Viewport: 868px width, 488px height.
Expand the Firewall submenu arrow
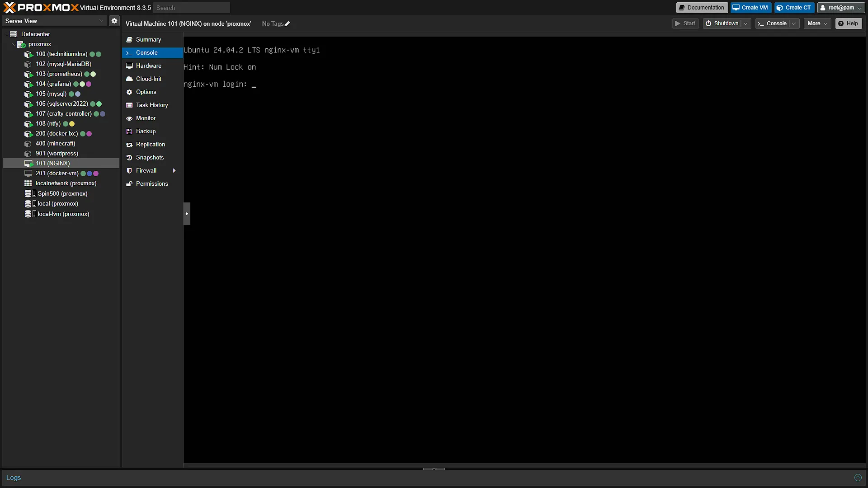pyautogui.click(x=174, y=171)
